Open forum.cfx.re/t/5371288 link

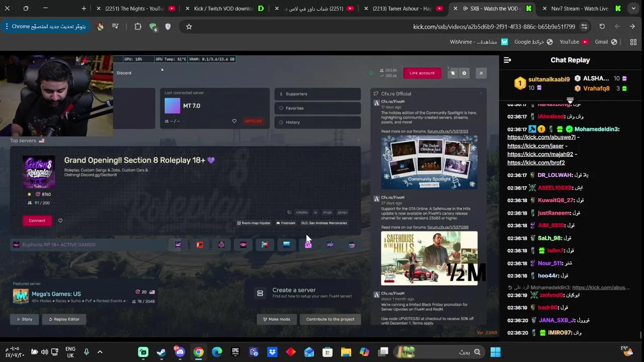[x=447, y=227]
